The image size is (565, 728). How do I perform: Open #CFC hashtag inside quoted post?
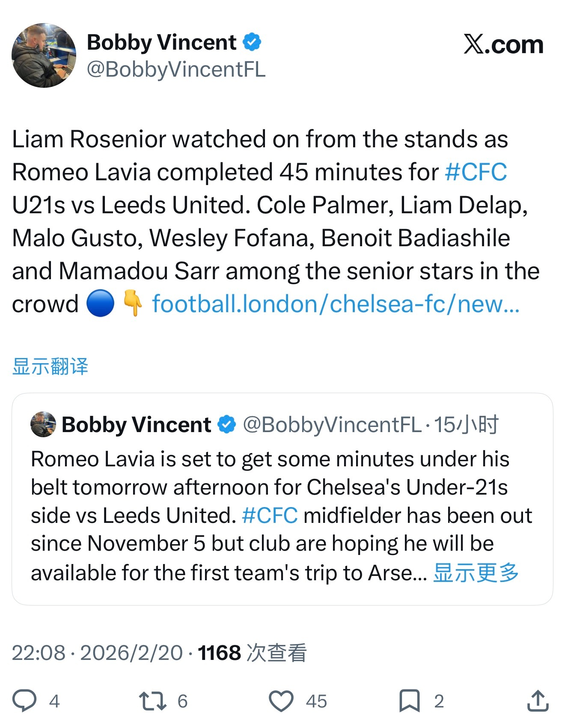pos(270,515)
